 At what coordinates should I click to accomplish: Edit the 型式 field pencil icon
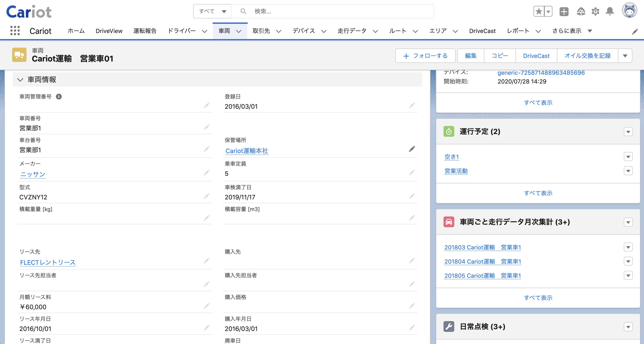[207, 196]
